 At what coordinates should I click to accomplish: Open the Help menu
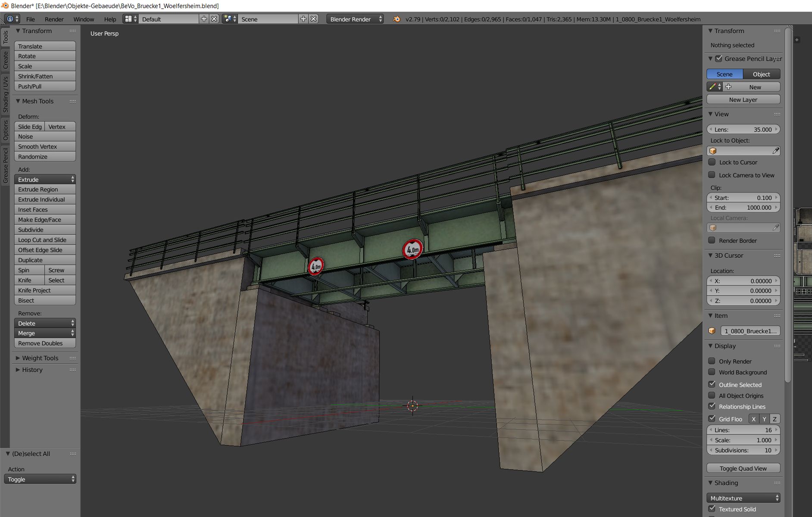pos(110,19)
